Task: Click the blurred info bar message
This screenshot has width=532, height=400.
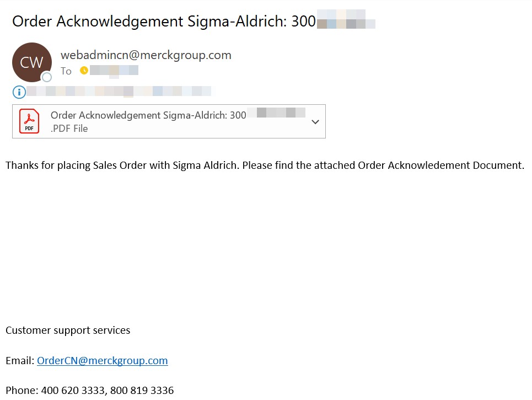Action: [x=119, y=92]
